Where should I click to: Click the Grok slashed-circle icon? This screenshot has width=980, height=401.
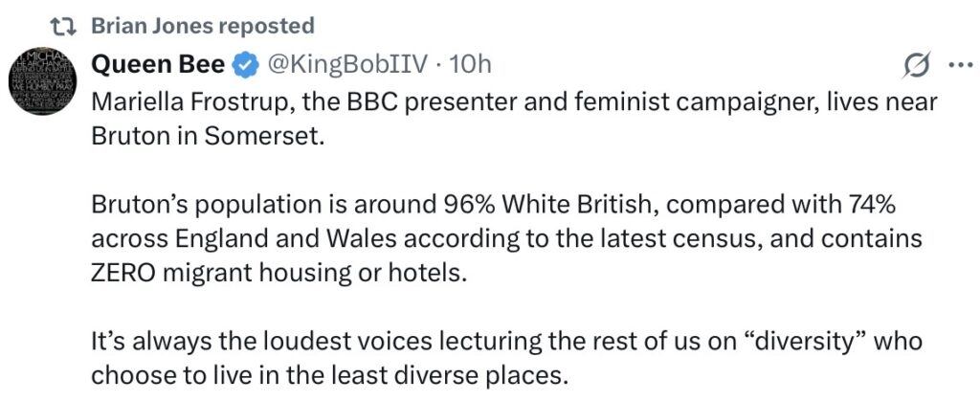[917, 65]
